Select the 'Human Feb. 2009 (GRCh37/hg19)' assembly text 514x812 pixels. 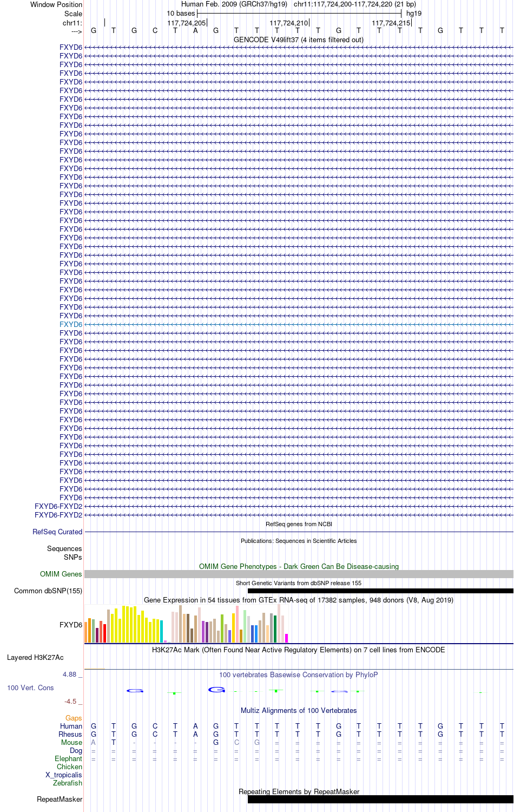(x=234, y=4)
